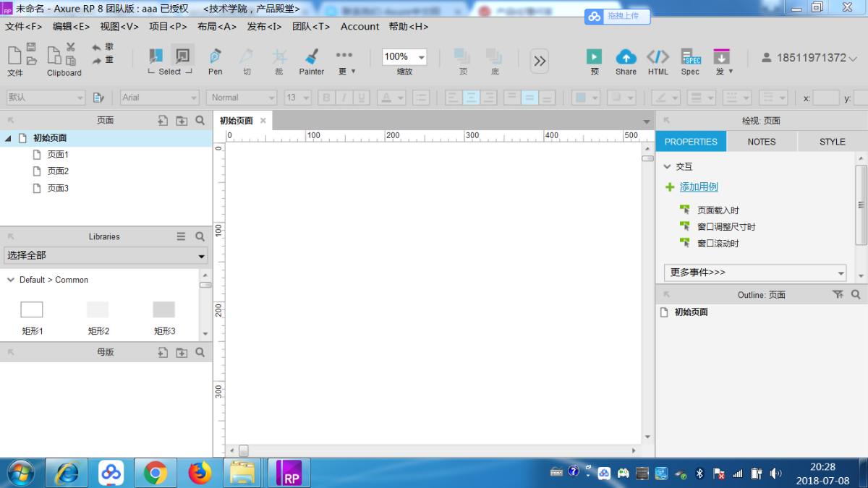Open the font color picker
Viewport: 868px width, 488px height.
click(391, 98)
